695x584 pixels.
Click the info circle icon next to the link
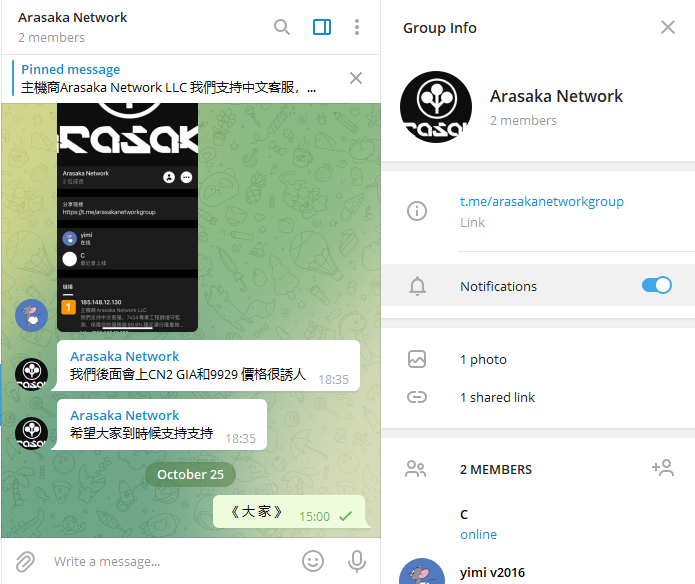tap(417, 211)
